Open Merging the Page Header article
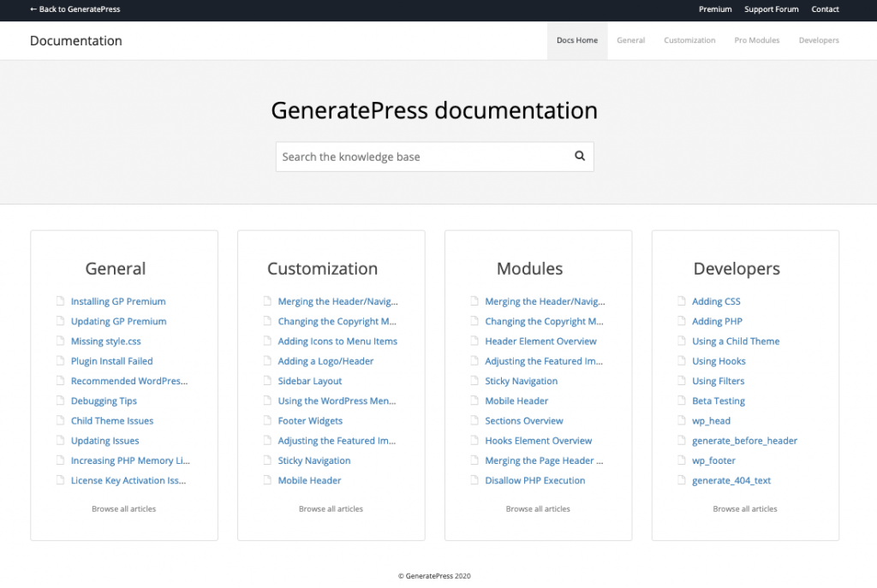 544,460
